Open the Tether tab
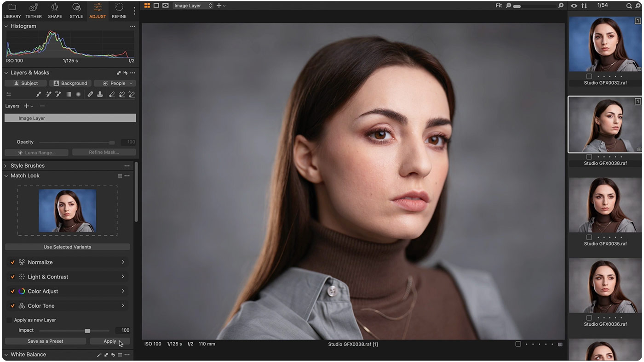 [34, 11]
